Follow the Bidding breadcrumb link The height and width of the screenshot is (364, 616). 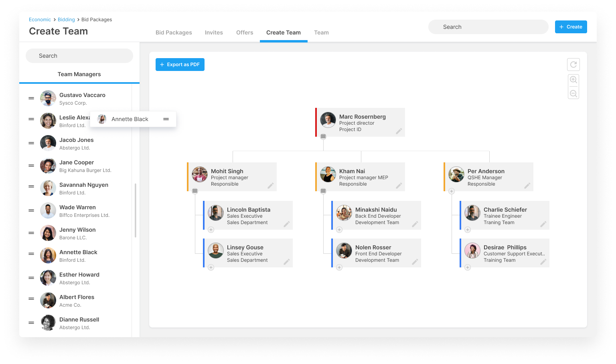point(66,20)
